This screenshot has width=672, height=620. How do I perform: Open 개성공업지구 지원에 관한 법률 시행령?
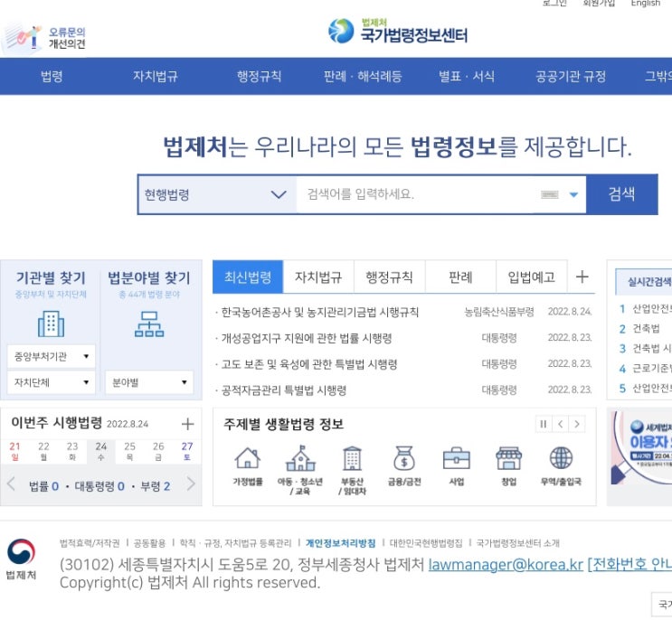(x=307, y=338)
